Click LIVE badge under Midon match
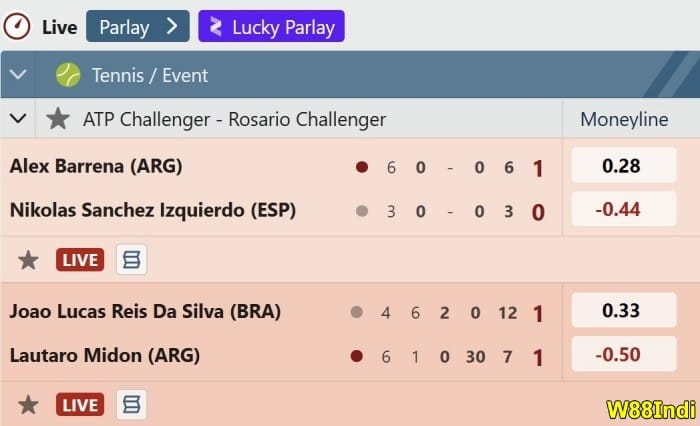Image resolution: width=700 pixels, height=426 pixels. [81, 404]
